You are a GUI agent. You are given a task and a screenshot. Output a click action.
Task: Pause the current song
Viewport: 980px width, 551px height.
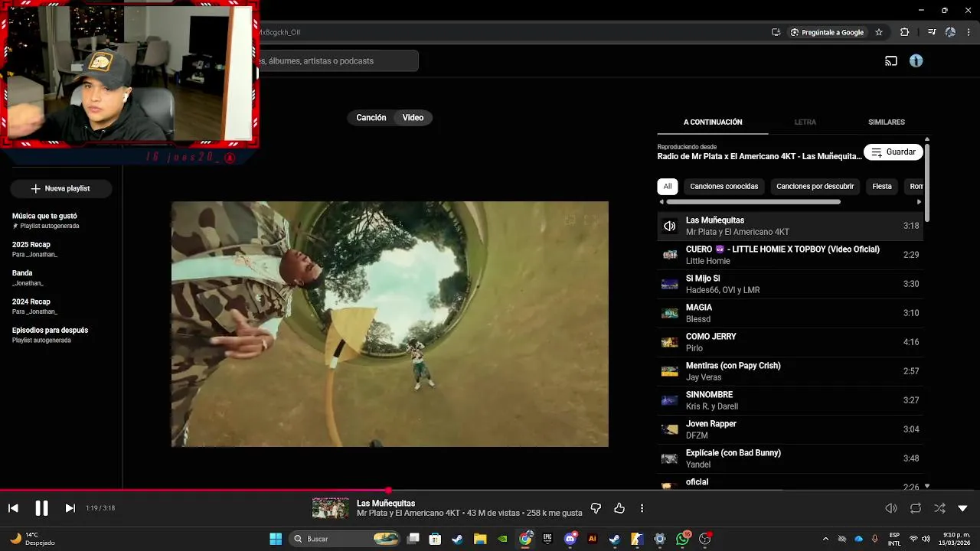click(x=41, y=508)
